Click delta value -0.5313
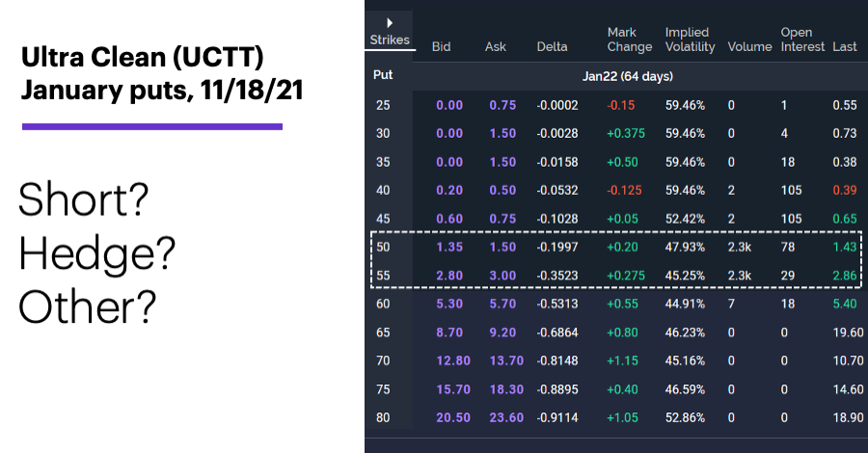The image size is (868, 453). point(557,304)
